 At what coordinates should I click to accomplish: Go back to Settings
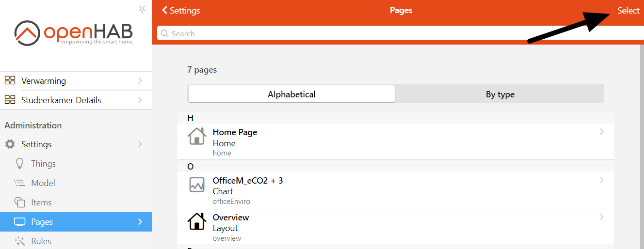click(x=181, y=11)
